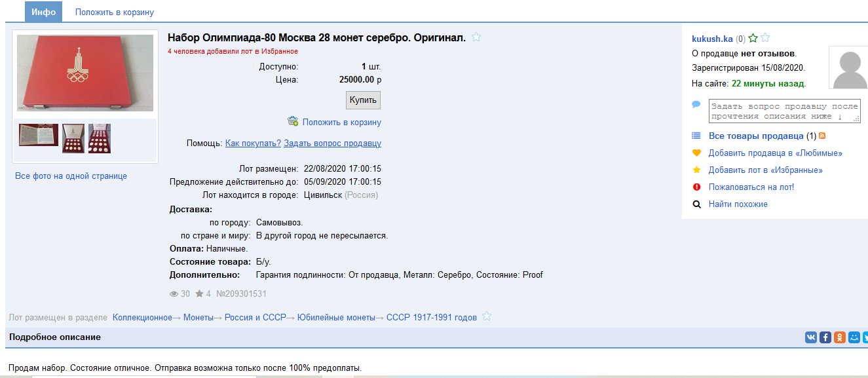
Task: Click inside the question-to-seller text field
Action: point(783,111)
